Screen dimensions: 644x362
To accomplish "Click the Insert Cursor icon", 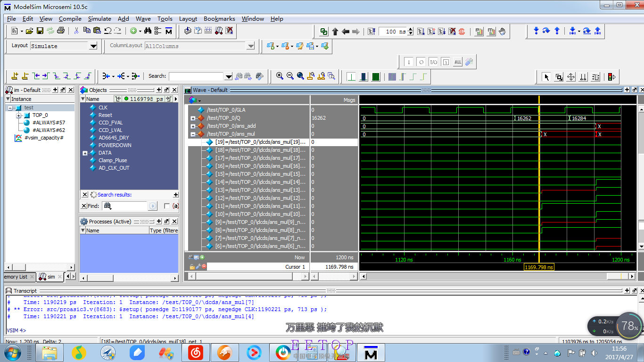I will coord(15,76).
